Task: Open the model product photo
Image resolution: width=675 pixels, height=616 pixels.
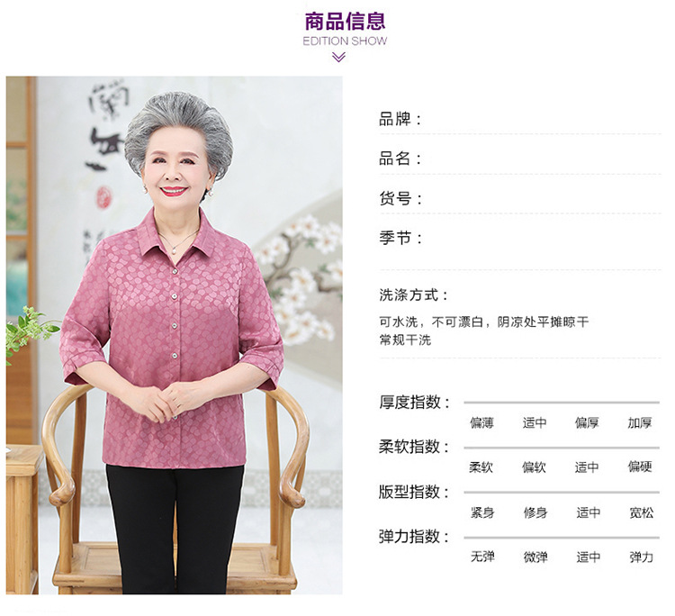Action: pos(175,335)
